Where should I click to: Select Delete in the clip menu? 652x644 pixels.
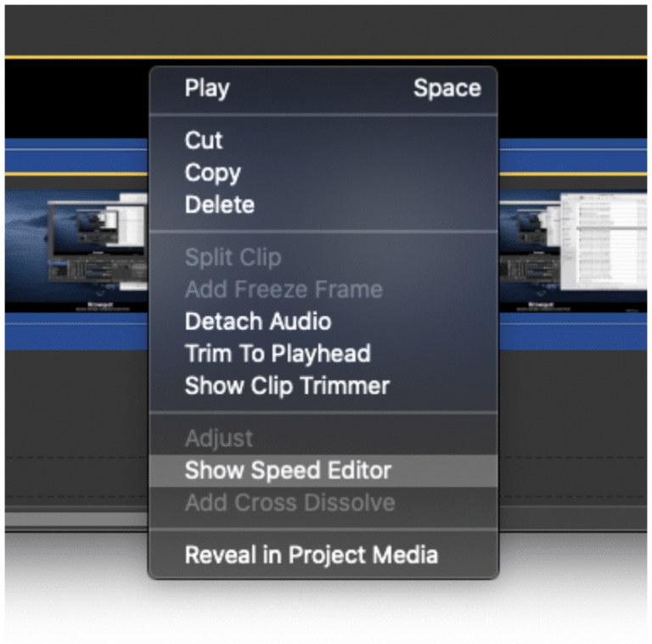(x=323, y=204)
